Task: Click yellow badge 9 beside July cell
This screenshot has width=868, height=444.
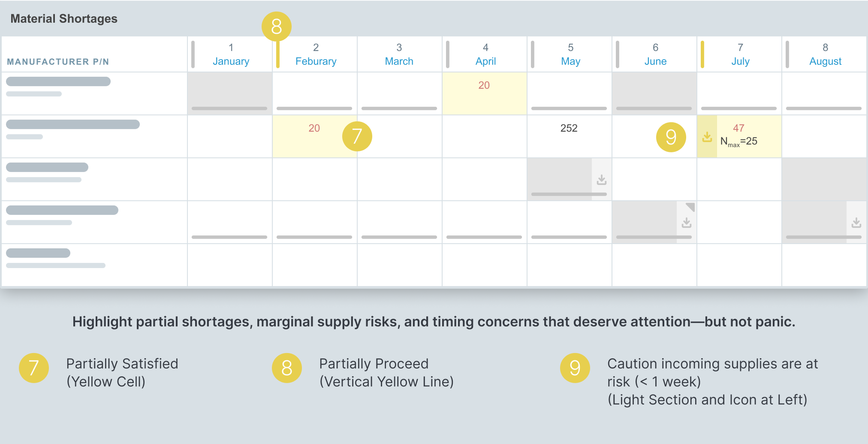Action: [671, 137]
